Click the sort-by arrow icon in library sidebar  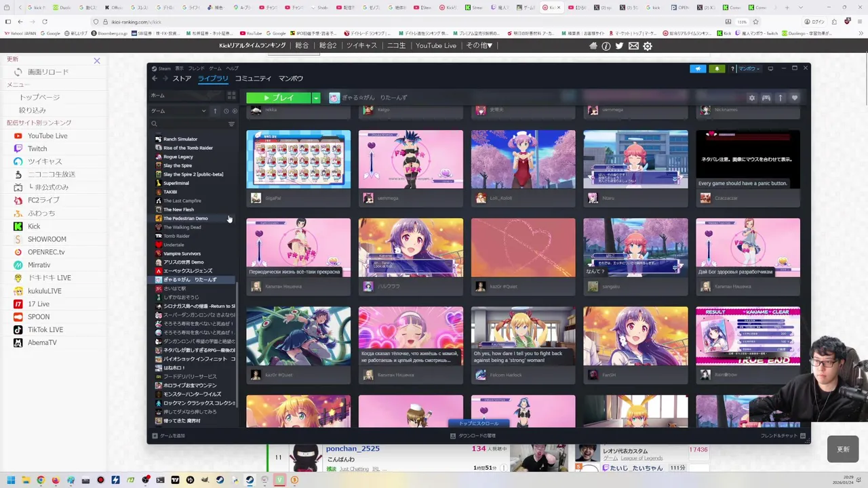[215, 111]
